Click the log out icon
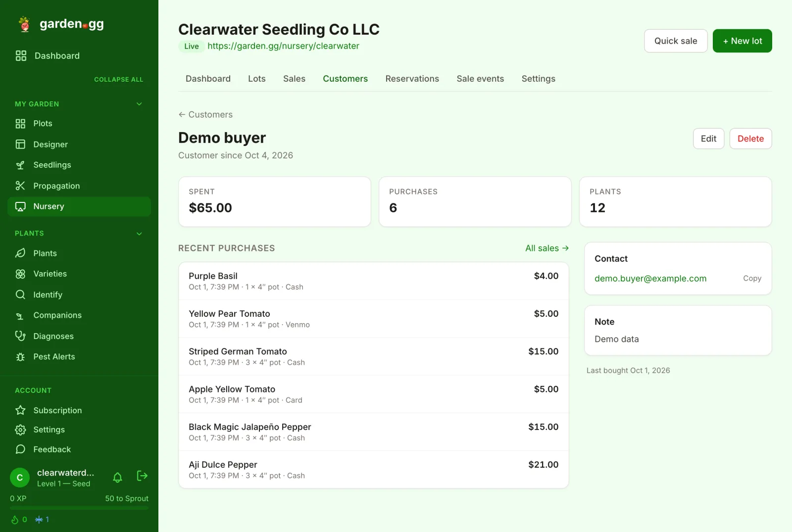This screenshot has width=792, height=532. pyautogui.click(x=142, y=476)
